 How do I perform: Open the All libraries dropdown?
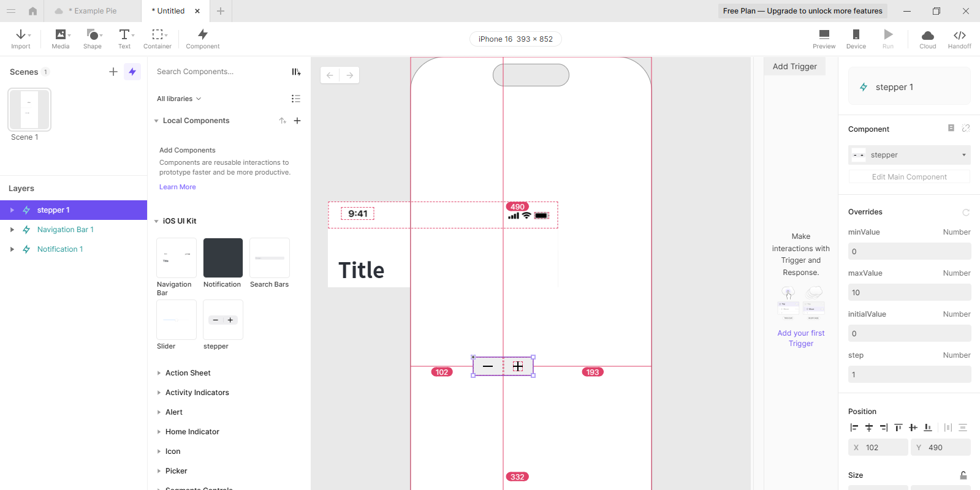point(178,99)
